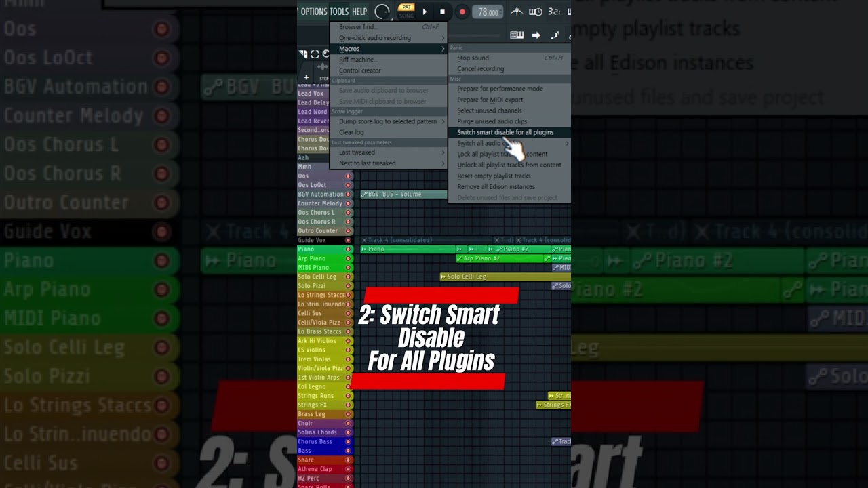Viewport: 868px width, 488px height.
Task: Select the Solo Celli Leg clip
Action: pos(505,277)
